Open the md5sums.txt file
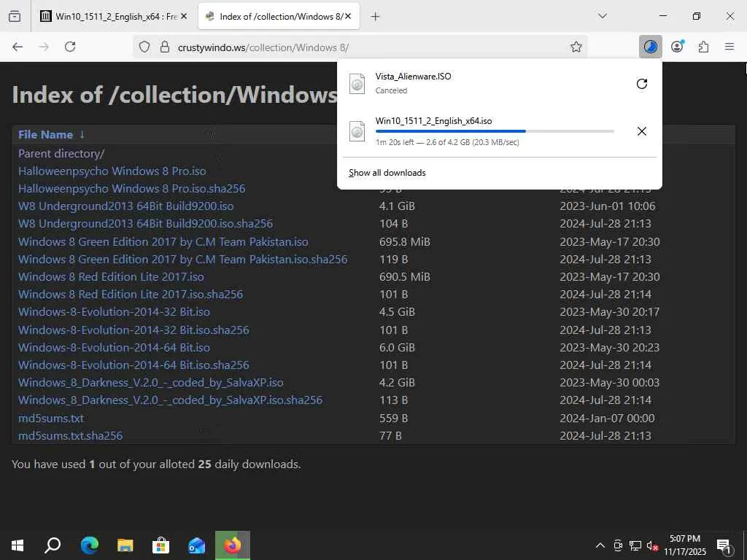This screenshot has height=560, width=747. [51, 419]
